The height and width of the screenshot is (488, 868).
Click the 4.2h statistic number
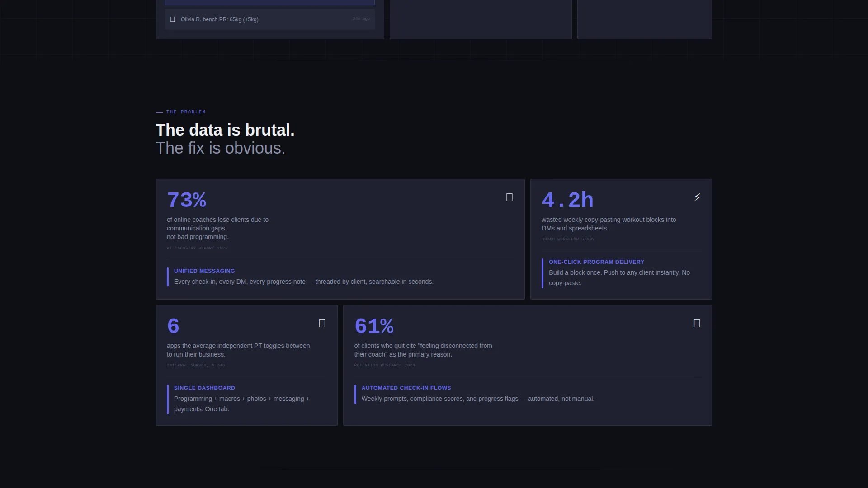pos(567,200)
